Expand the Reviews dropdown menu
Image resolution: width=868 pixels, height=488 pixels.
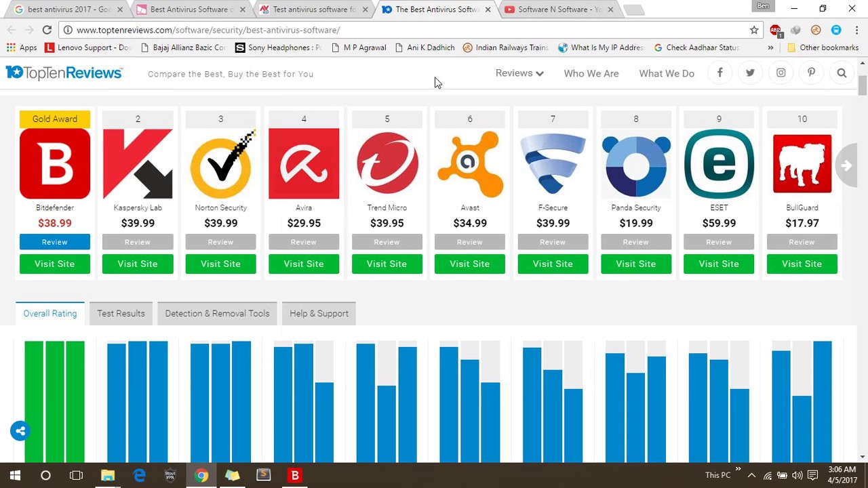click(x=519, y=73)
